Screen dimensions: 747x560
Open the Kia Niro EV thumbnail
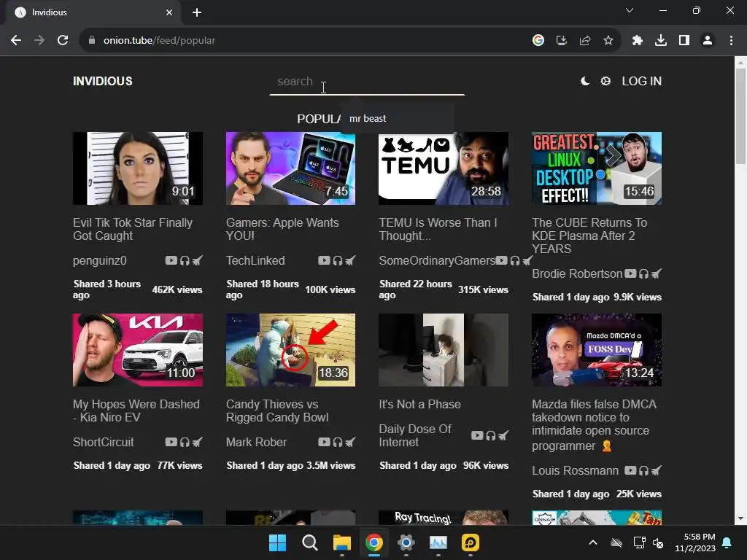tap(138, 350)
